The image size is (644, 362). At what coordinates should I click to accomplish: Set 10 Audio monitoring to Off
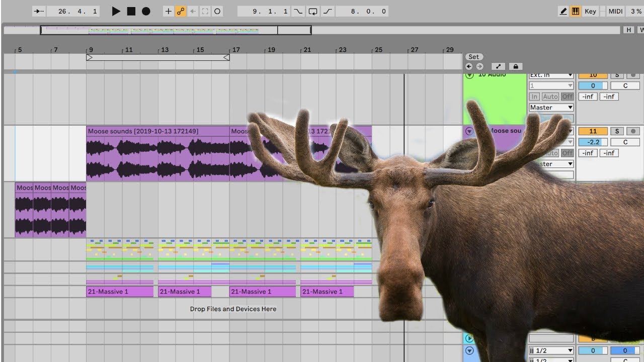coord(568,97)
